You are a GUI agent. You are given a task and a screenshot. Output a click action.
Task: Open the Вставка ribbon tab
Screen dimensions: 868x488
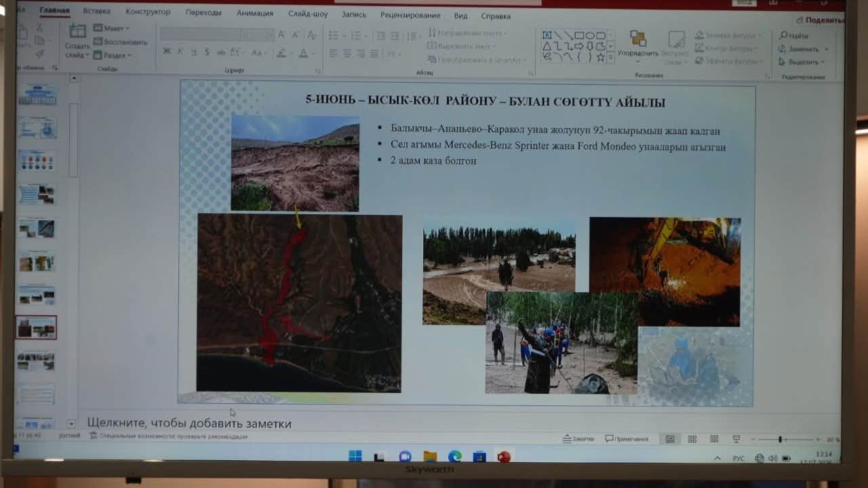pos(97,12)
